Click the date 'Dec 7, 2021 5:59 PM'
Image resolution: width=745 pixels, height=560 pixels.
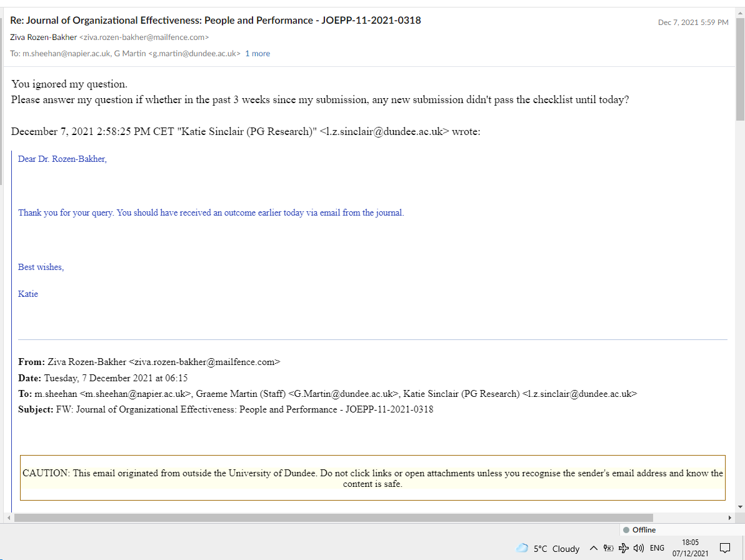pos(692,22)
